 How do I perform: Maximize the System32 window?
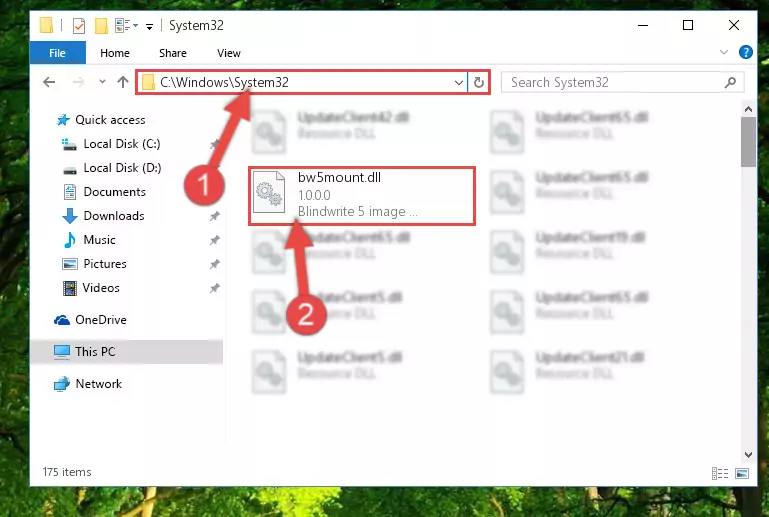pos(688,26)
